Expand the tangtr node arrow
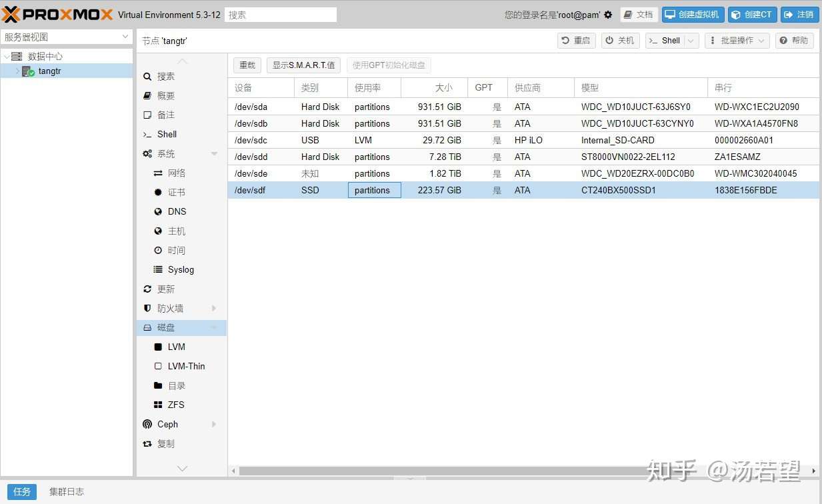 click(x=17, y=71)
